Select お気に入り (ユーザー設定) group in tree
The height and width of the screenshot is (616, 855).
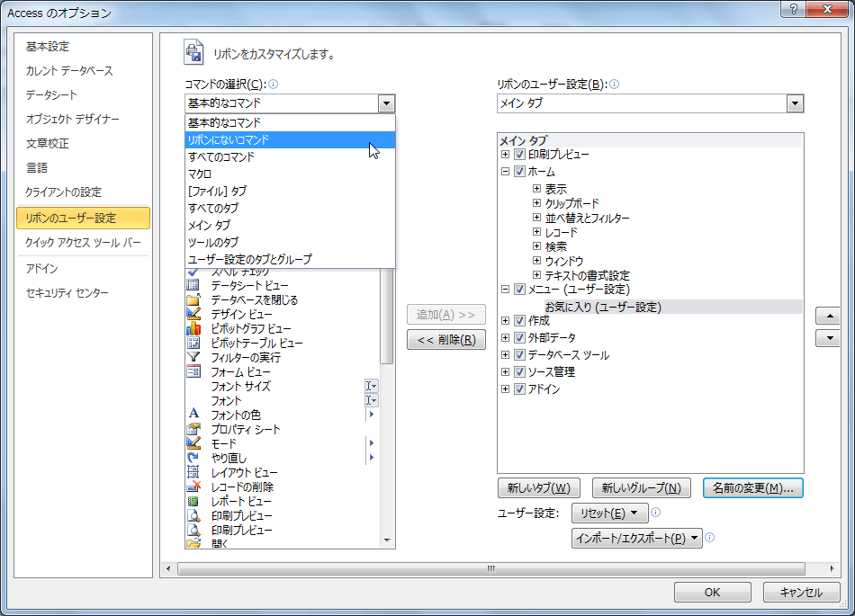click(603, 308)
